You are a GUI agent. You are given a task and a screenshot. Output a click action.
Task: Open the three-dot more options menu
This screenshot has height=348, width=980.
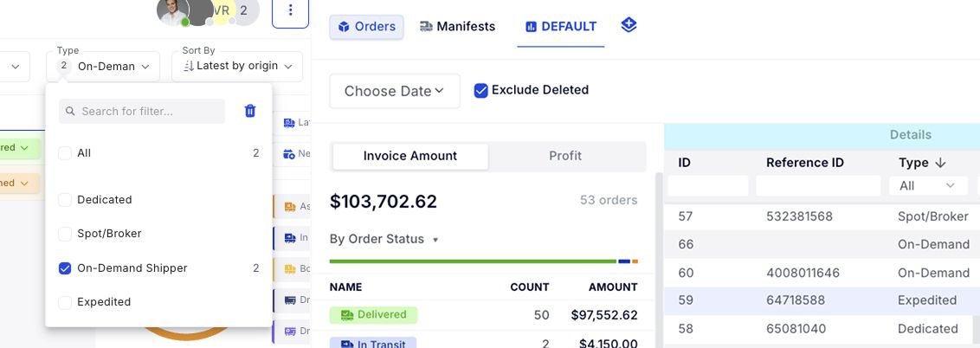290,10
